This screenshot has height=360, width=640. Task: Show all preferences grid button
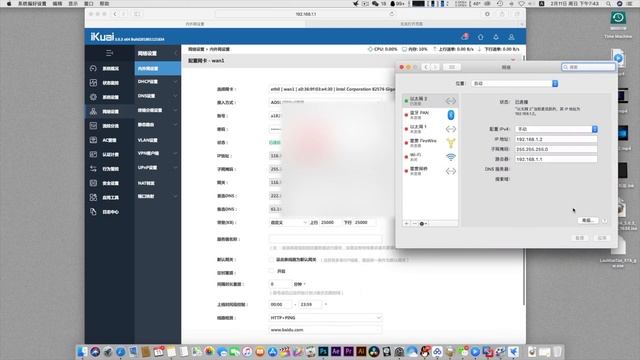[x=452, y=67]
